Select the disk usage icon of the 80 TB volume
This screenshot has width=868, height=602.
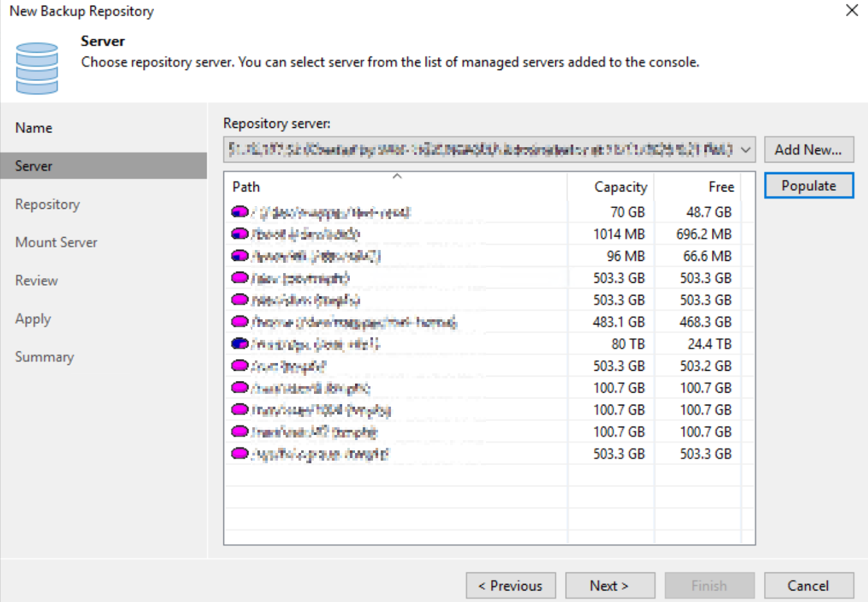[x=239, y=344]
